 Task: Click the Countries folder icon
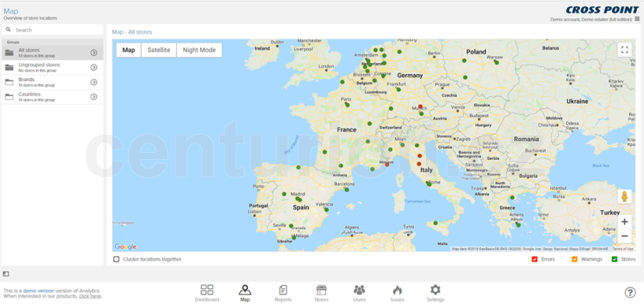pyautogui.click(x=9, y=97)
